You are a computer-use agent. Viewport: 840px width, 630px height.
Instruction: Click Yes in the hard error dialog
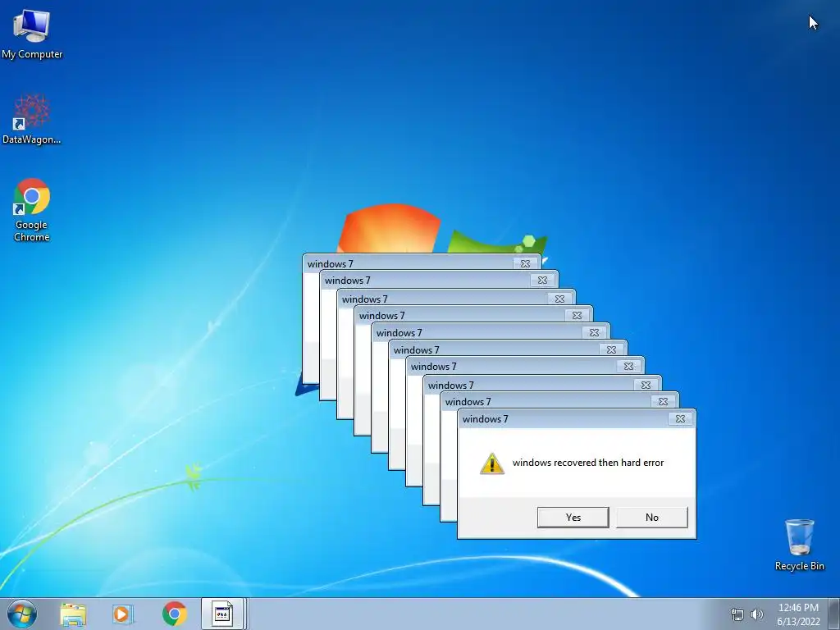click(x=573, y=518)
